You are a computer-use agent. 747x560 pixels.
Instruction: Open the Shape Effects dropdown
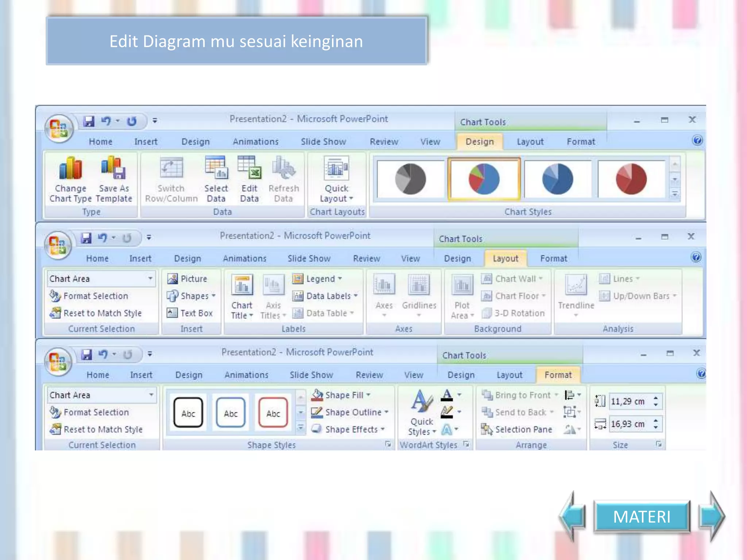(348, 429)
